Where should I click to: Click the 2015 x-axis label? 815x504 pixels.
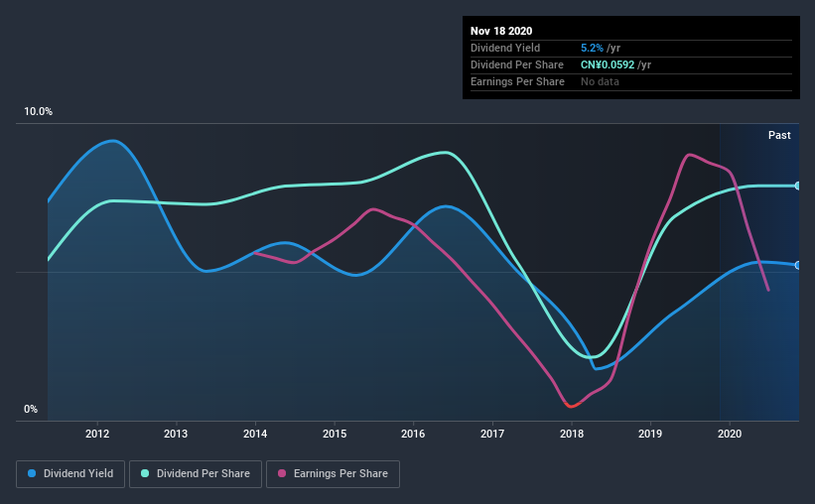tap(335, 434)
